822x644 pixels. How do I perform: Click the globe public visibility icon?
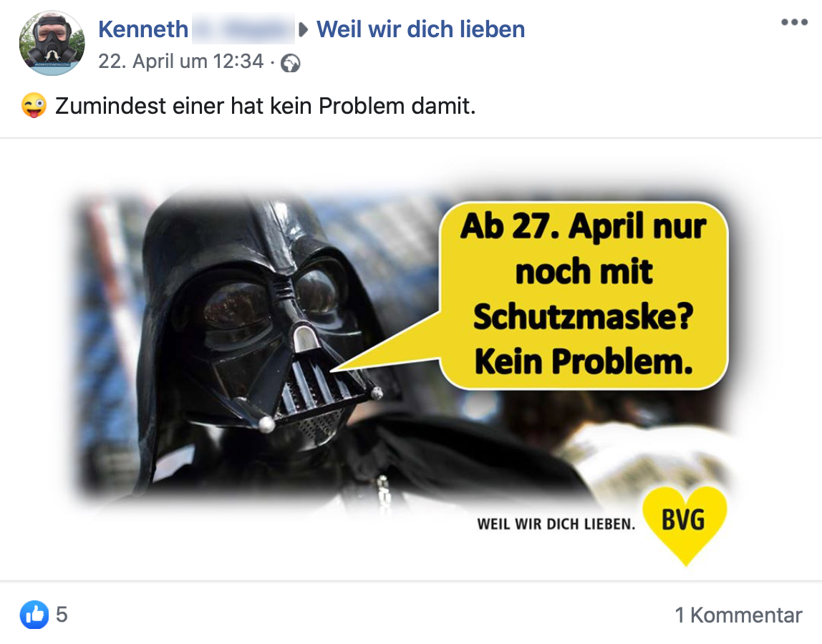click(x=291, y=64)
